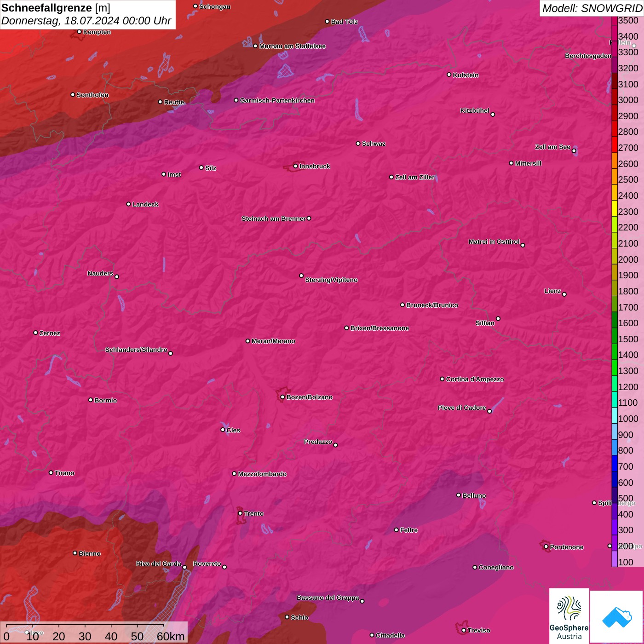The image size is (644, 644).
Task: Click the 3500 color swatch in legend
Action: coord(614,20)
